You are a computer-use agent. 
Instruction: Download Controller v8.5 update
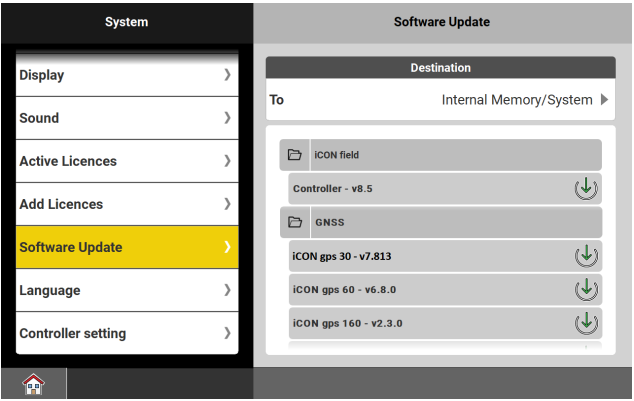click(587, 188)
